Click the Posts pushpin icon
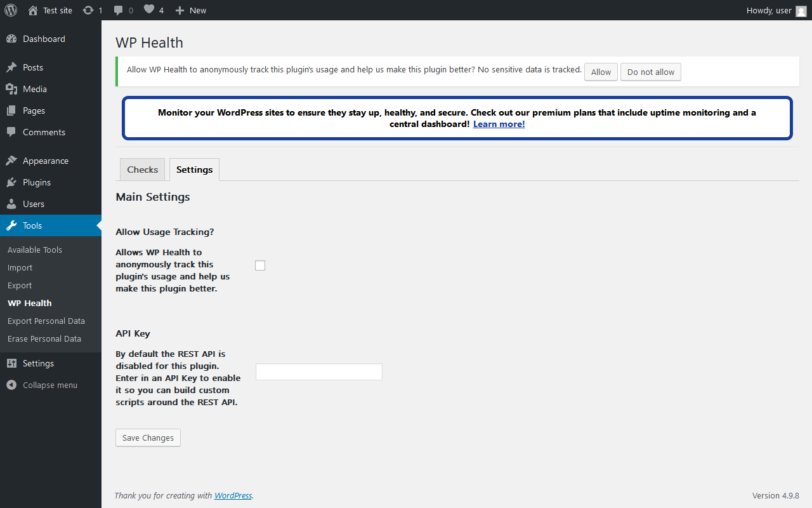812x508 pixels. click(x=11, y=67)
